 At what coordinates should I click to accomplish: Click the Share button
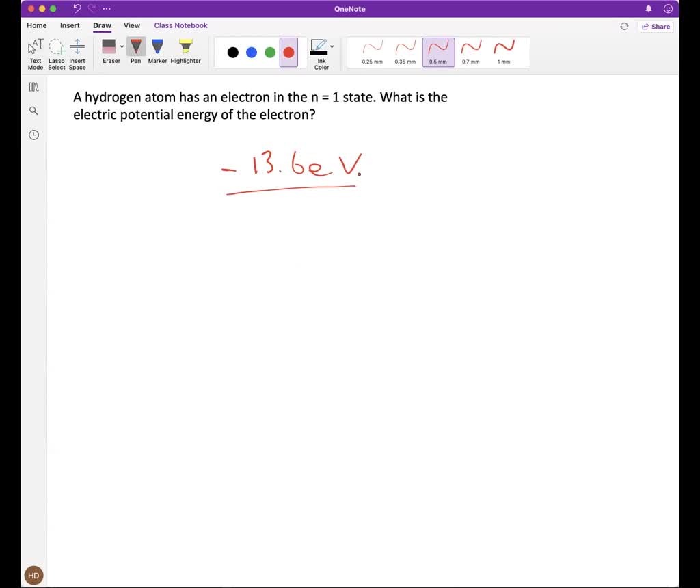pyautogui.click(x=656, y=26)
